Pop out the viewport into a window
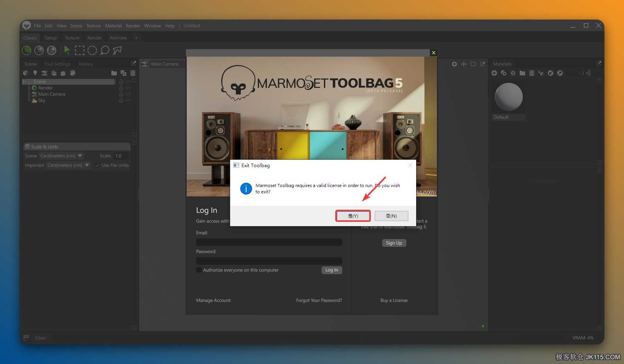Screen dimensions: 624x364 tap(483, 64)
